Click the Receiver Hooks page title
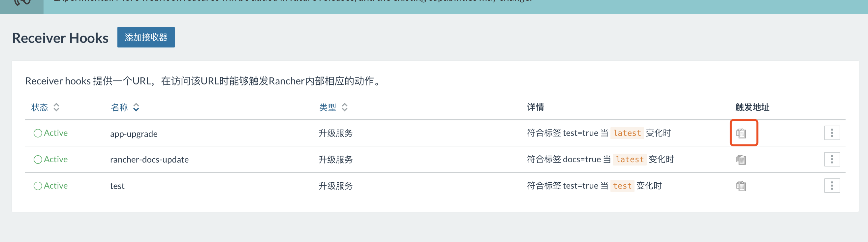Screen dimensions: 868x242 point(60,38)
